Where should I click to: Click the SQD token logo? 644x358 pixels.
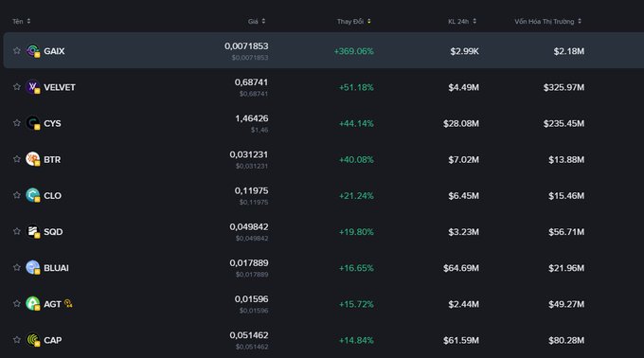[x=33, y=231]
